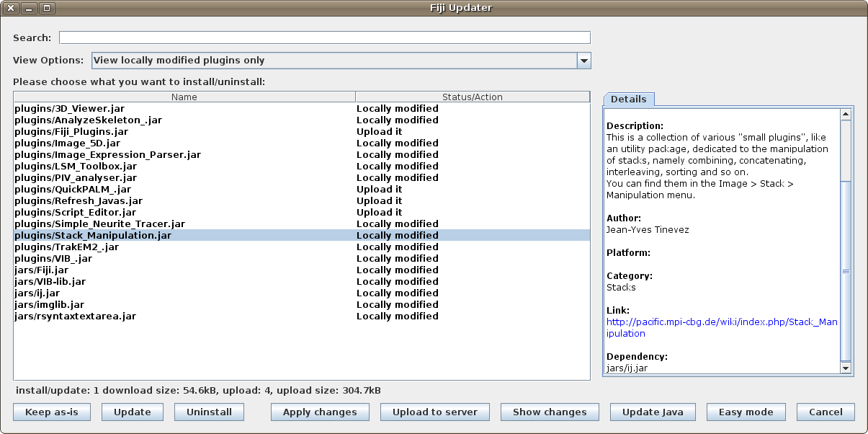Select plugins/3D_Viewer.jar row
The width and height of the screenshot is (868, 434).
click(302, 109)
